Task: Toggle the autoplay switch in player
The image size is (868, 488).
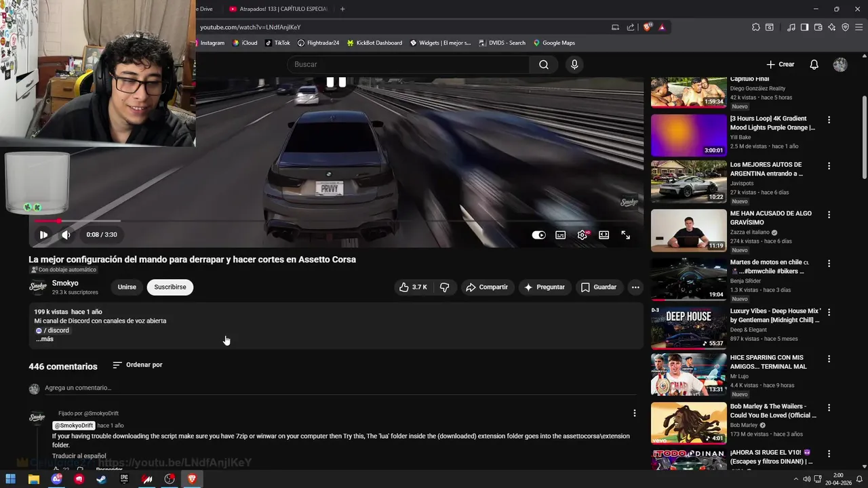Action: pyautogui.click(x=538, y=235)
